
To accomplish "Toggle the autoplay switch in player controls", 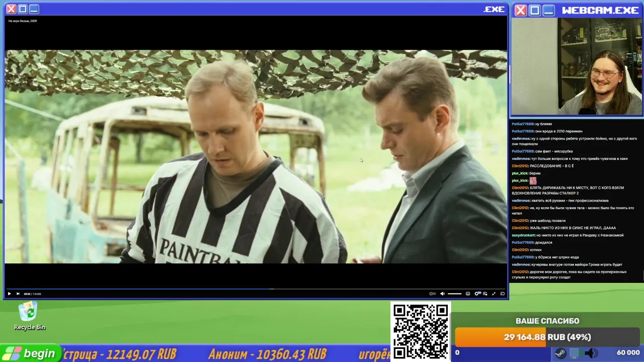I will pyautogui.click(x=432, y=294).
